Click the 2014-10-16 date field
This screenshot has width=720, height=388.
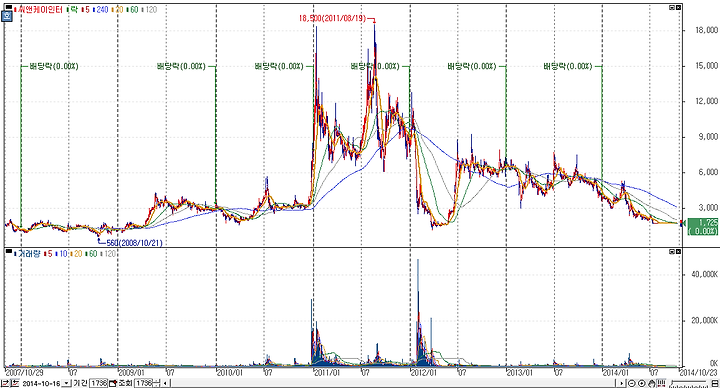[x=41, y=383]
